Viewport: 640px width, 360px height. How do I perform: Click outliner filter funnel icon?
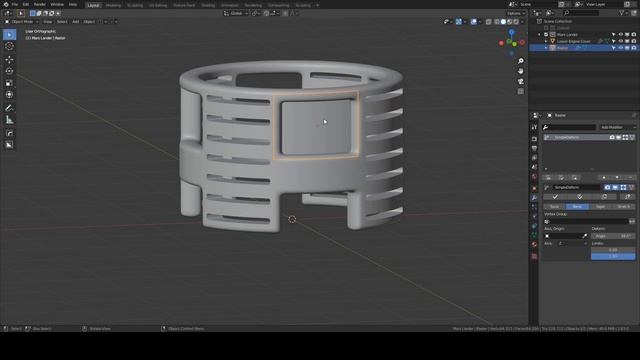(x=622, y=13)
